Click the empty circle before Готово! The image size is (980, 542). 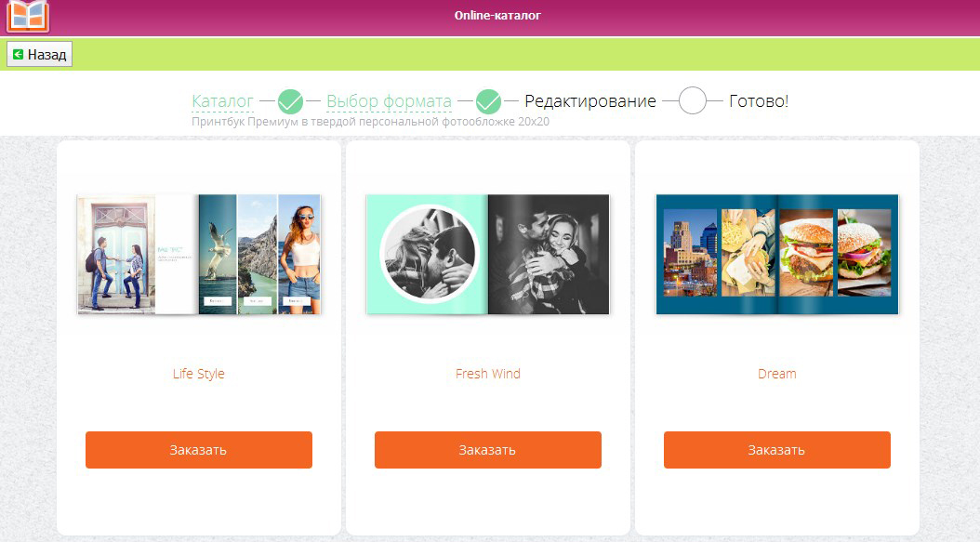tap(693, 100)
